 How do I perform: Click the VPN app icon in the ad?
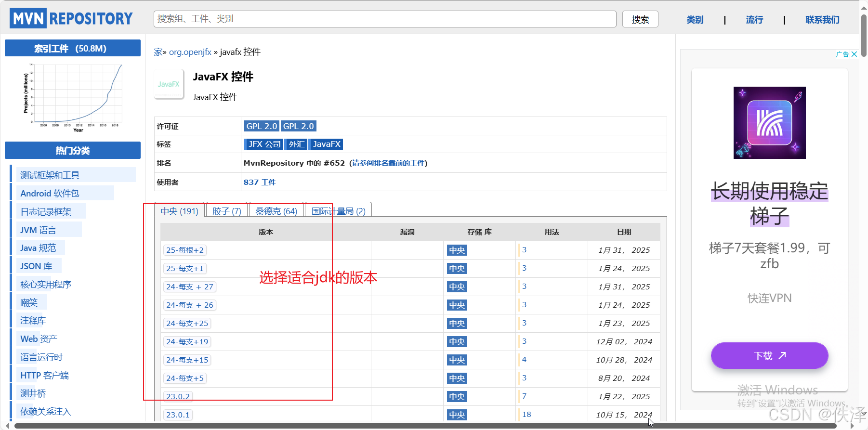coord(769,123)
